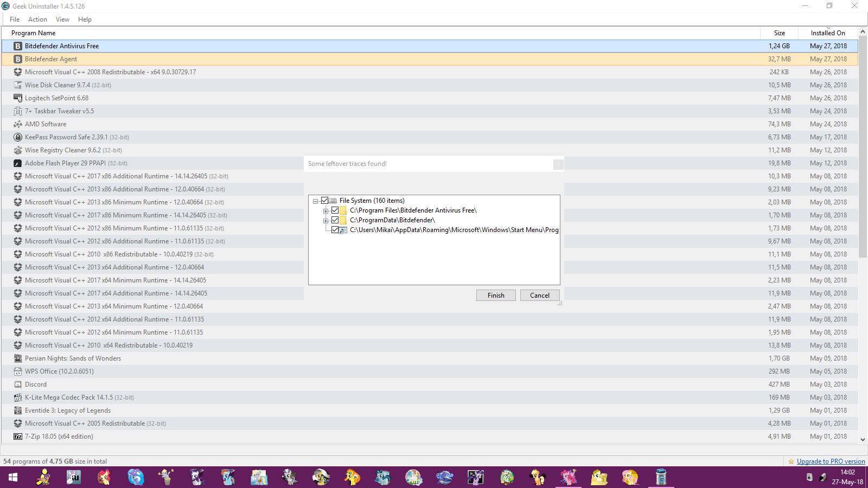
Task: Click the Visual C++ 2008 Redistributable icon
Action: point(18,72)
